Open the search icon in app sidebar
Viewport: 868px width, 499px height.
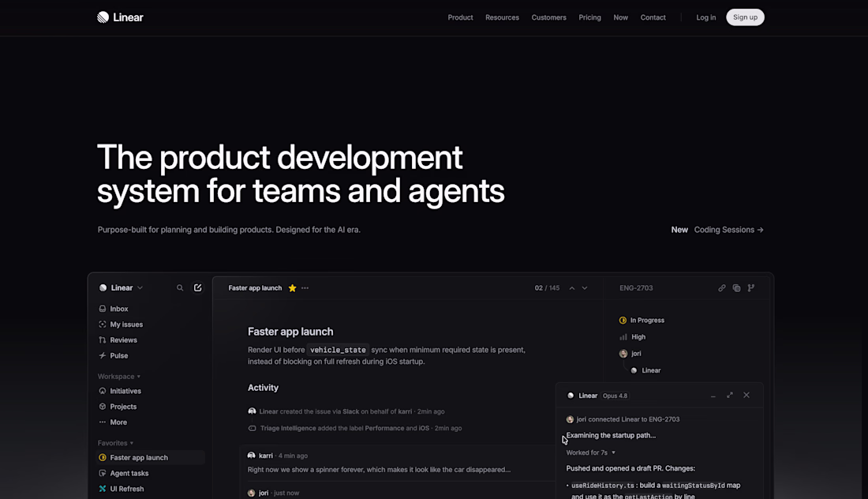click(180, 288)
